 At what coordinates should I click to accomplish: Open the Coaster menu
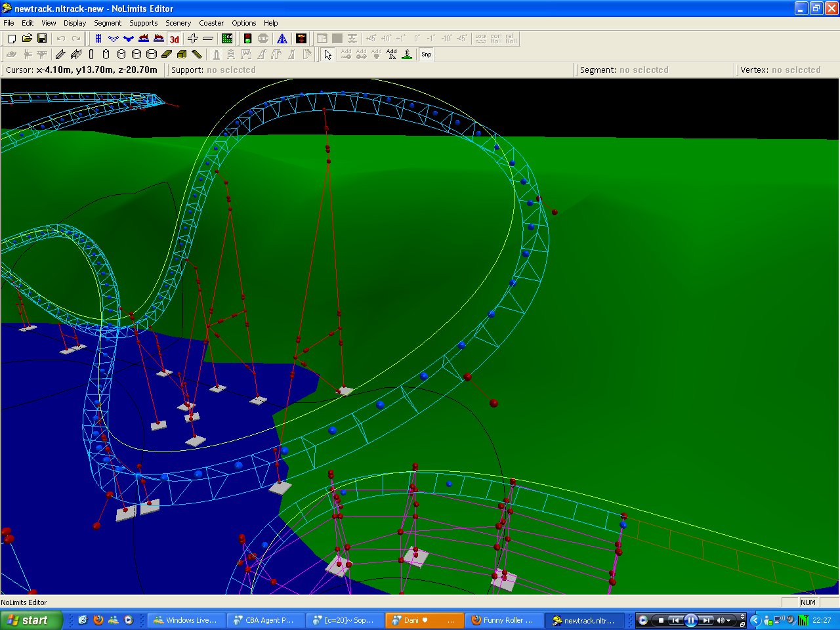pos(211,23)
